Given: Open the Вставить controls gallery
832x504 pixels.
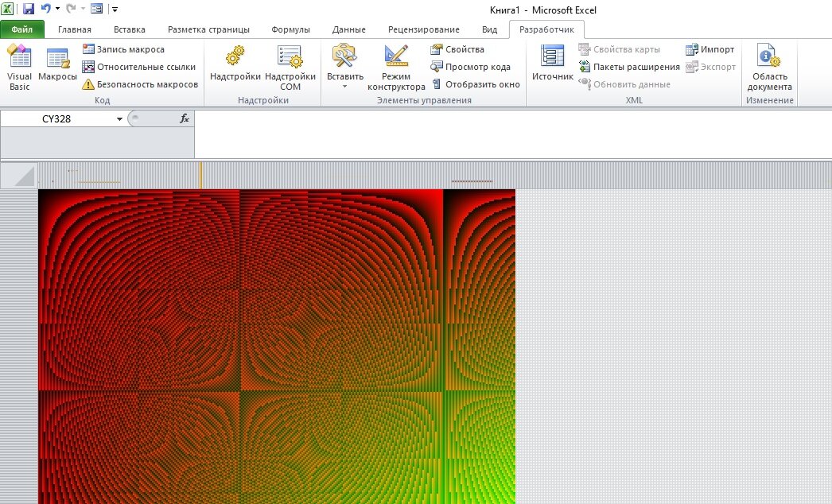Looking at the screenshot, I should [x=345, y=68].
